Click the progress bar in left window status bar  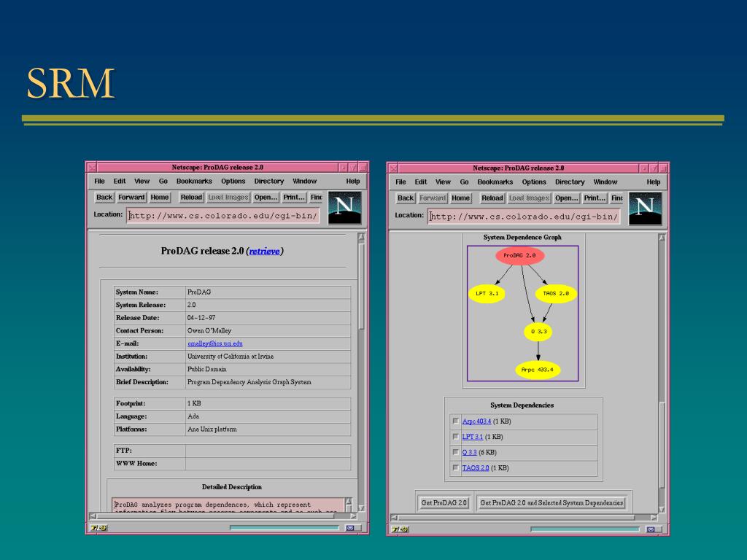(x=285, y=528)
